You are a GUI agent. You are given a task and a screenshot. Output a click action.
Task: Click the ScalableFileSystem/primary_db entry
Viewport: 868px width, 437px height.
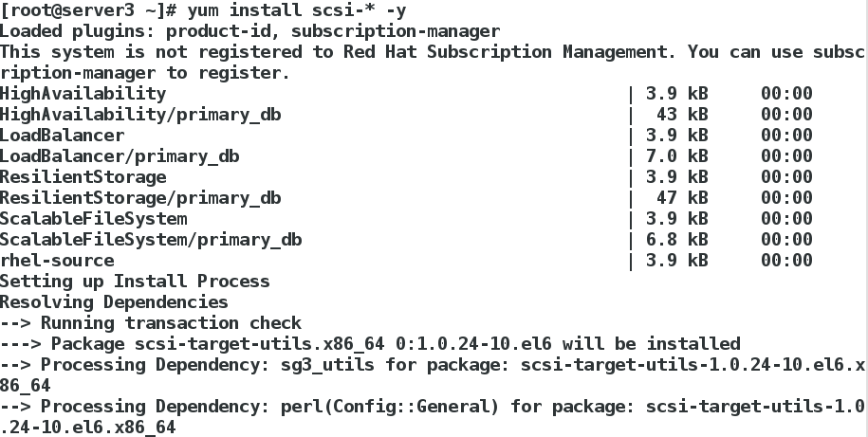[151, 240]
